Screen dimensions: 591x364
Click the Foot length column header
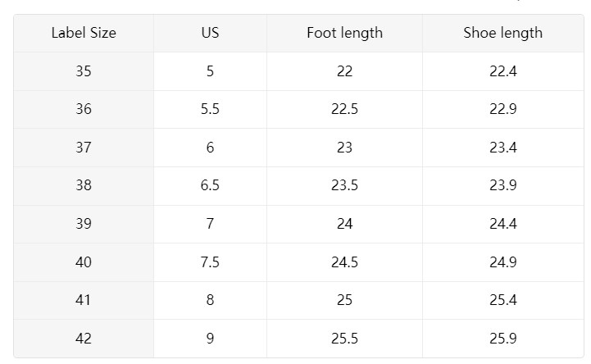(x=344, y=33)
